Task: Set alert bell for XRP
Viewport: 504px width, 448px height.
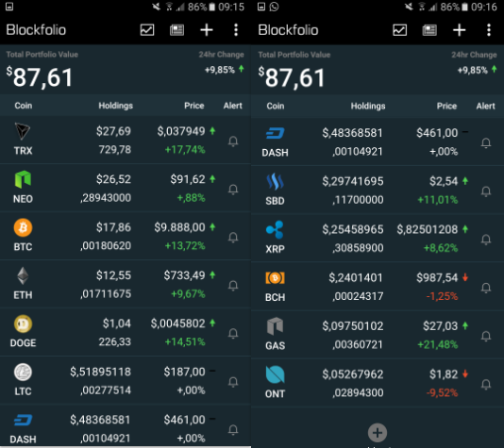Action: pos(486,240)
